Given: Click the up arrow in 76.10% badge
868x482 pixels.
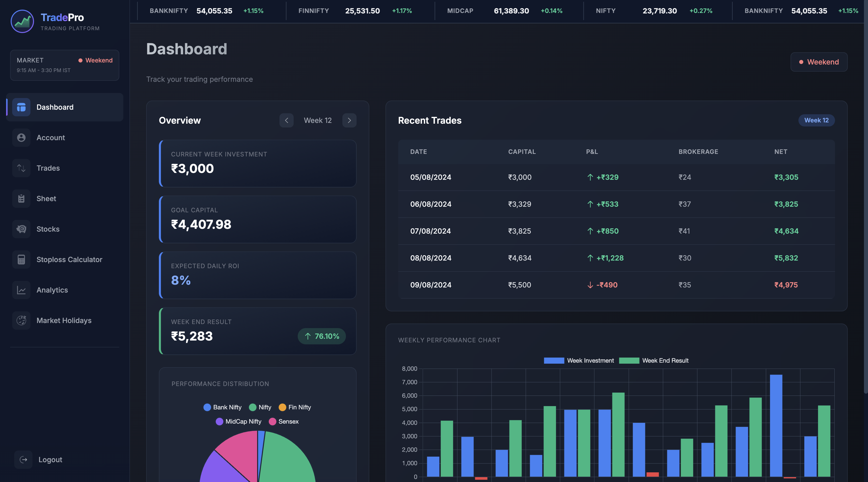Looking at the screenshot, I should point(308,336).
